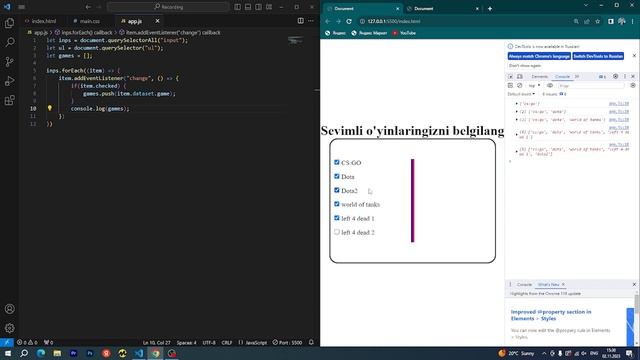Switch to the DevTools Elements tab
This screenshot has height=360, width=640.
click(539, 76)
